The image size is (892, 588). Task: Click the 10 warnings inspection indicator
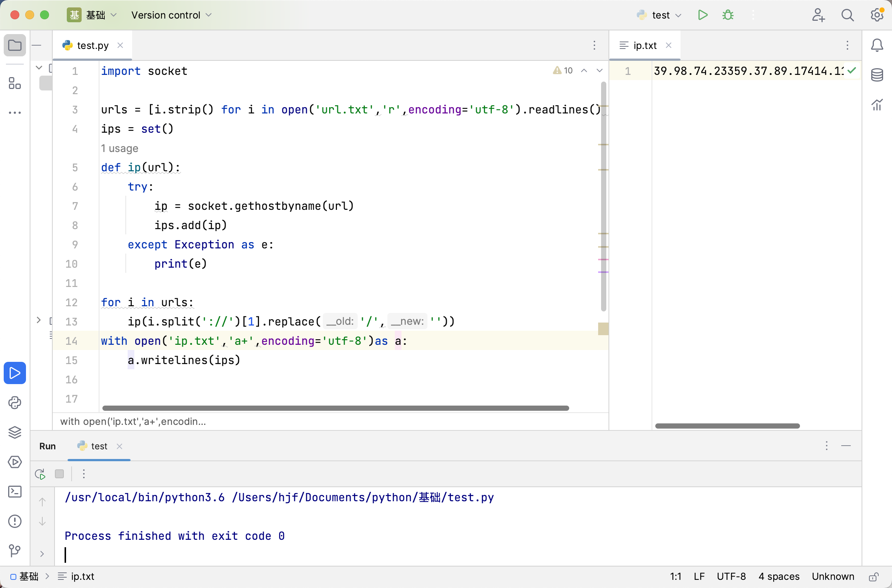click(563, 70)
